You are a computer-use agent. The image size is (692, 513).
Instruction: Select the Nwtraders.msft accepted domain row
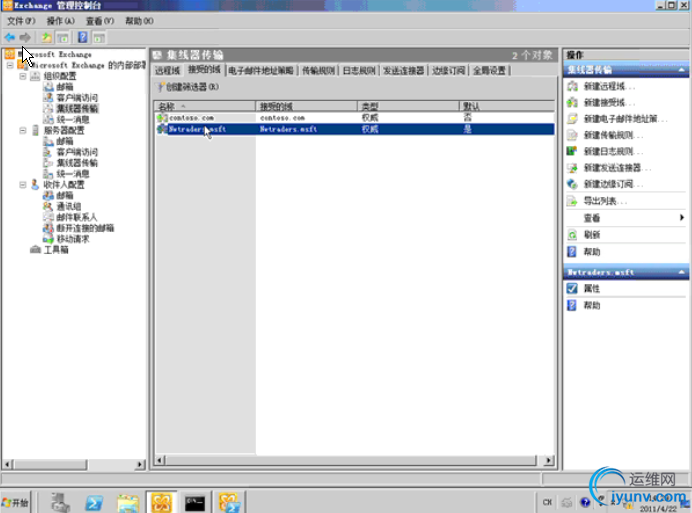coord(355,129)
